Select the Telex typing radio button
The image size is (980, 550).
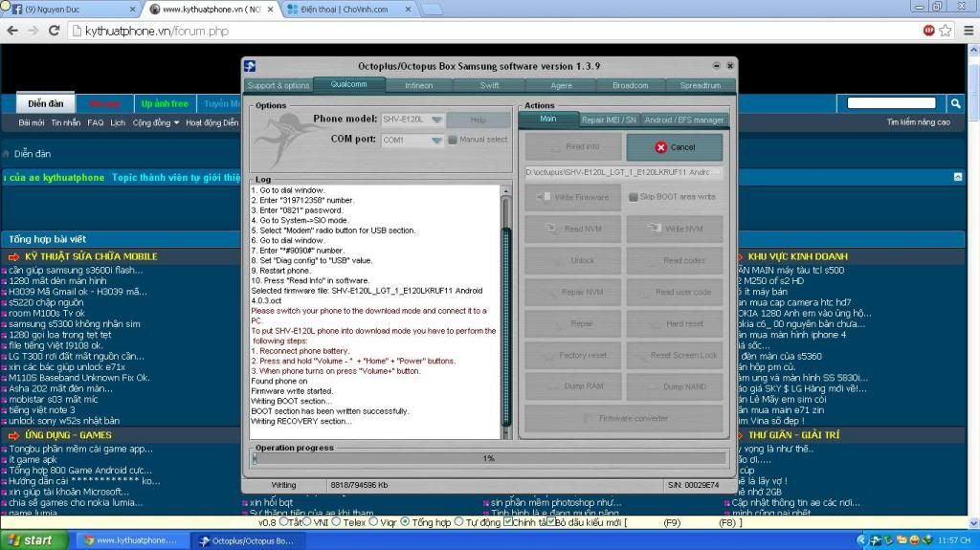click(x=336, y=521)
